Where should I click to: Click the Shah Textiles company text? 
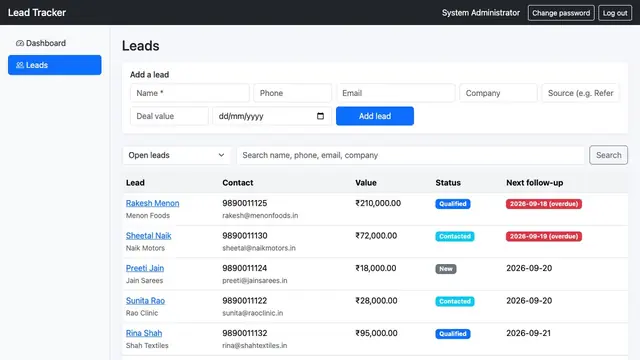(x=147, y=345)
